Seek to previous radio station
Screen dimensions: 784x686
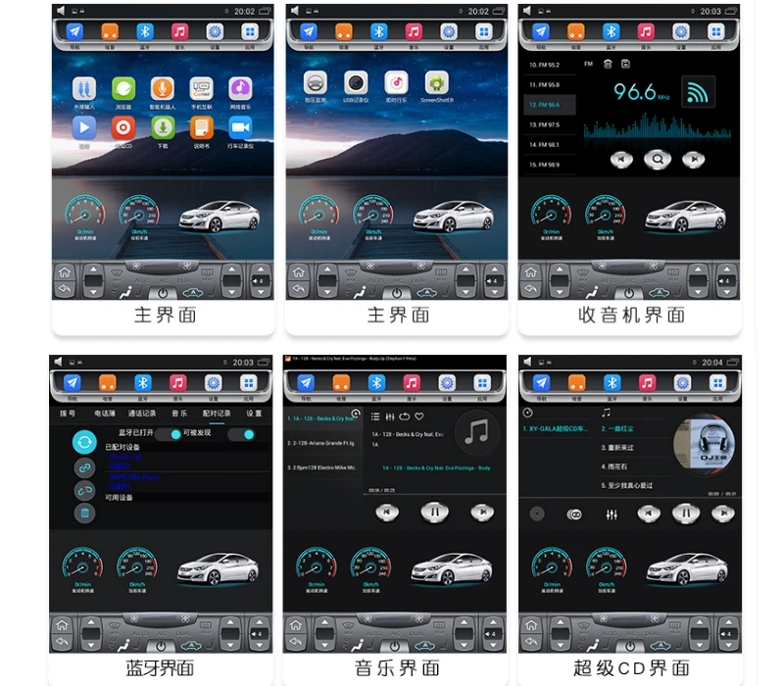point(621,160)
